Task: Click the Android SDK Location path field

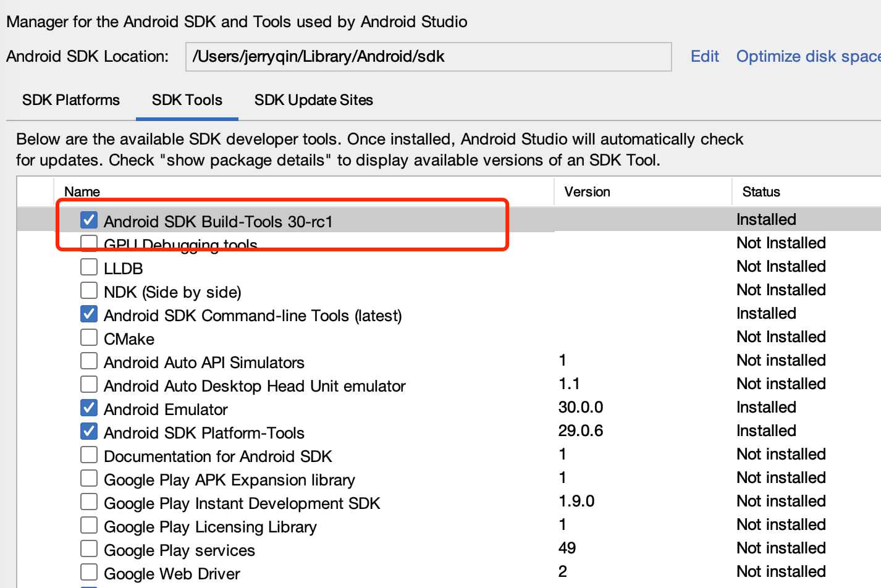Action: tap(429, 57)
